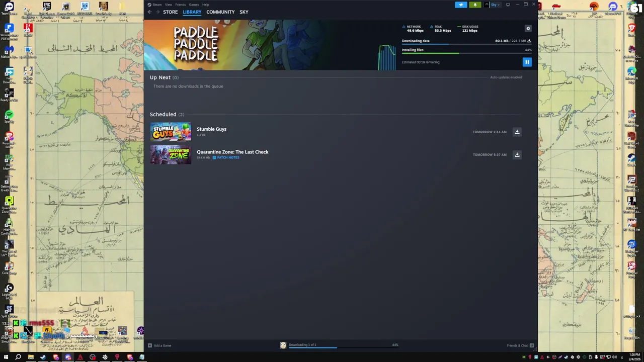The image size is (644, 362).
Task: Click TOMORROW 5:37 AM schedule time
Action: (490, 155)
